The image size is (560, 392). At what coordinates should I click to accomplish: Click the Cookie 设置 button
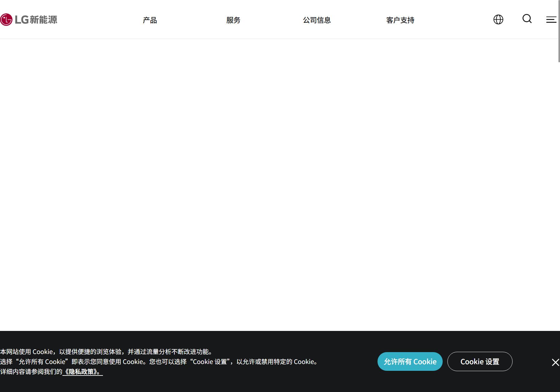pos(480,361)
